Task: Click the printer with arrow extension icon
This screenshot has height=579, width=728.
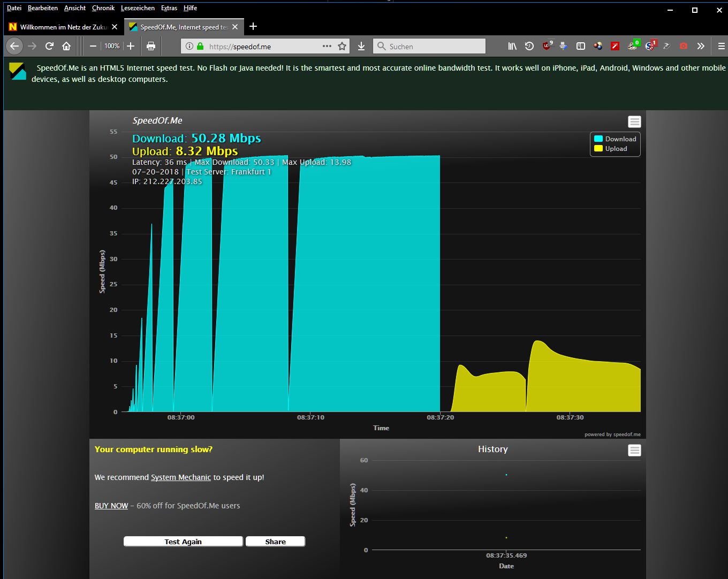Action: [564, 46]
